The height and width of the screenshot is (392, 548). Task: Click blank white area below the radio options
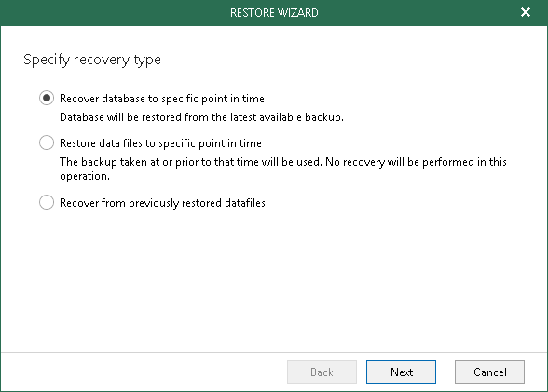(x=274, y=279)
